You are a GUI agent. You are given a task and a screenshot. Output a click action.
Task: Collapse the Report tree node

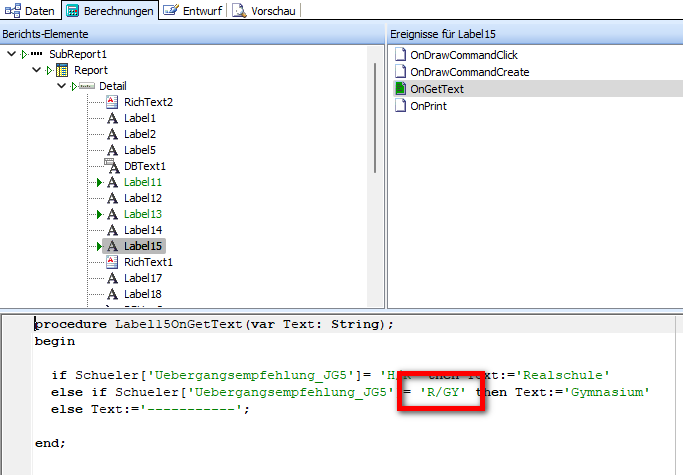(x=37, y=70)
